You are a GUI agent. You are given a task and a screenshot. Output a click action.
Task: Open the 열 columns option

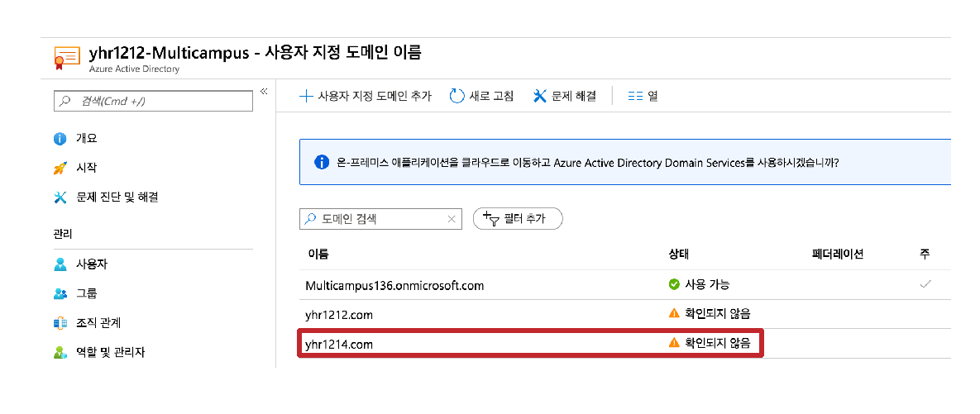tap(643, 96)
